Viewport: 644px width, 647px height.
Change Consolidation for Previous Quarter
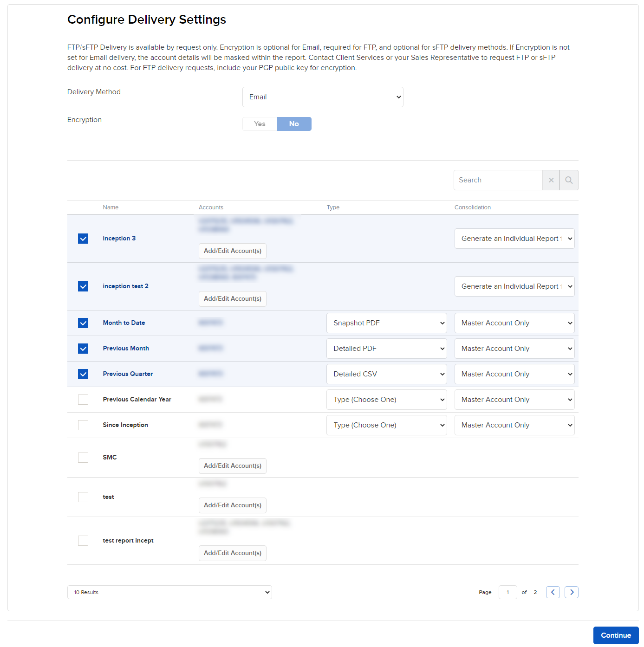tap(514, 374)
